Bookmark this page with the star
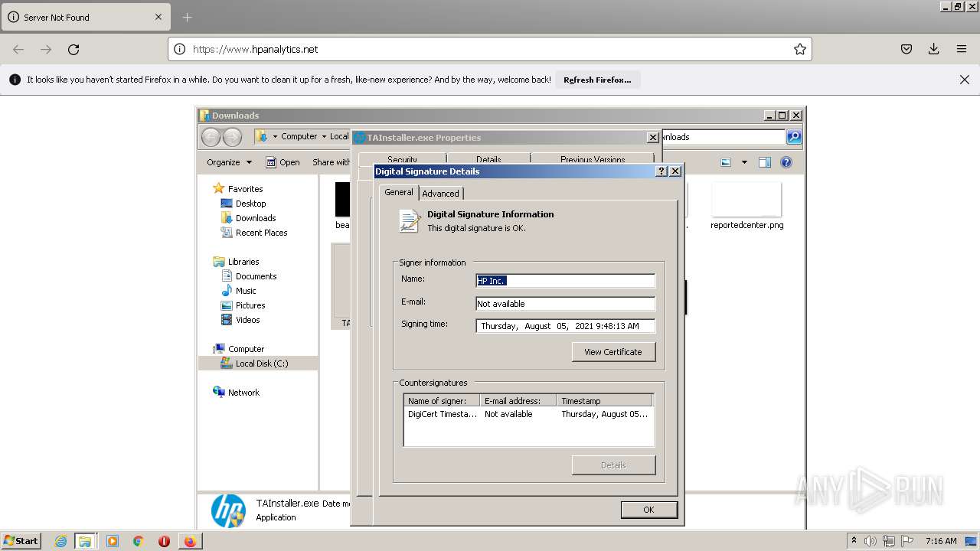This screenshot has height=551, width=980. coord(800,49)
